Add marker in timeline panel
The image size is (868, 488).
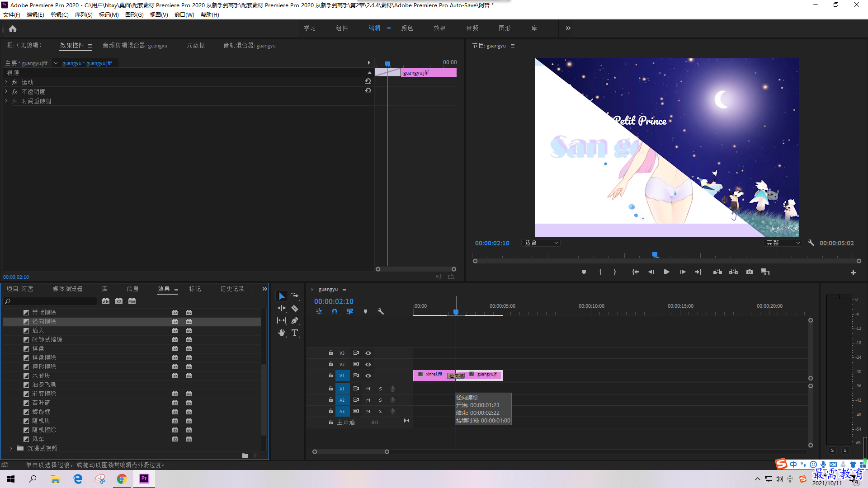coord(365,311)
